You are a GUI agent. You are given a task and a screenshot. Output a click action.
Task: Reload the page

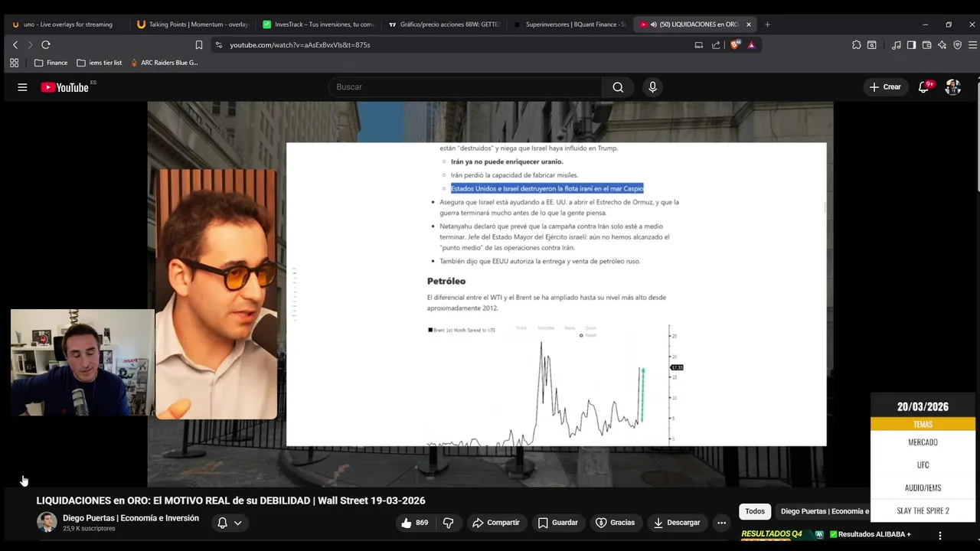tap(46, 45)
